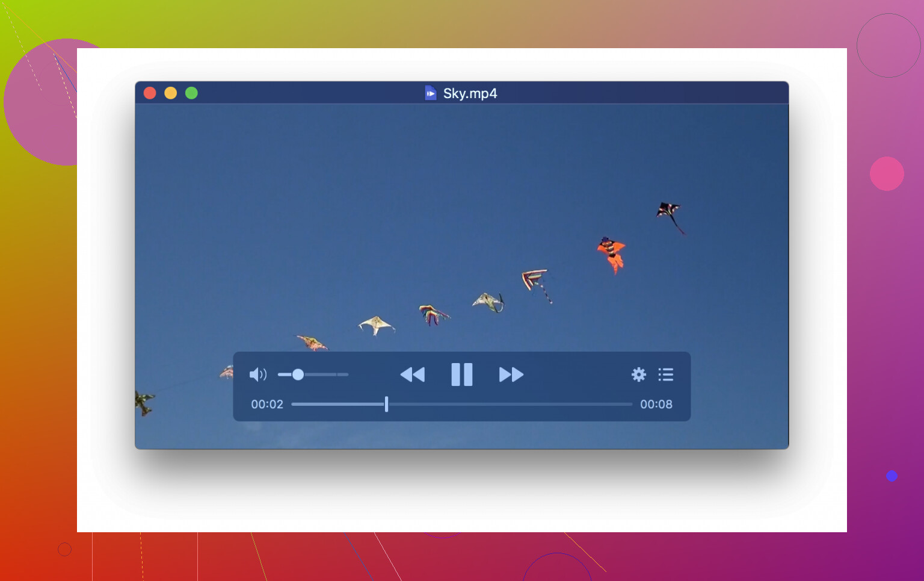Click the playback progress bar handle
The width and height of the screenshot is (924, 581).
click(x=386, y=404)
